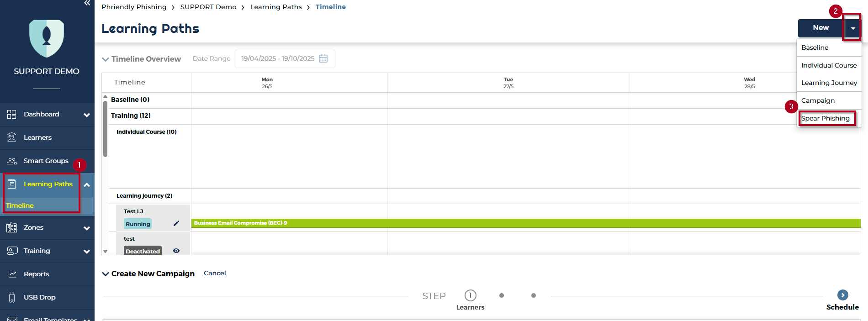Click the Schedule next-step arrow
868x321 pixels.
coord(842,295)
